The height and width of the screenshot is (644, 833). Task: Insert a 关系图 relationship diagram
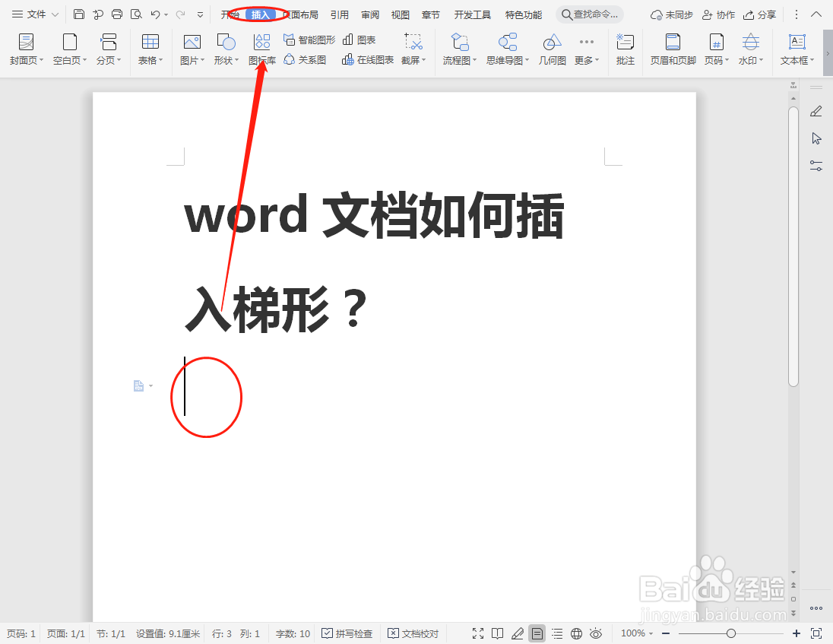[305, 59]
